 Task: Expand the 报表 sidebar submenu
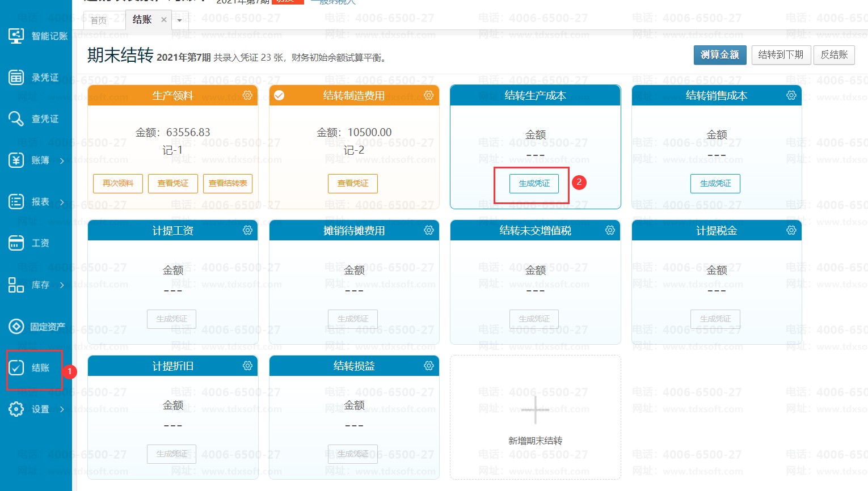pyautogui.click(x=62, y=202)
